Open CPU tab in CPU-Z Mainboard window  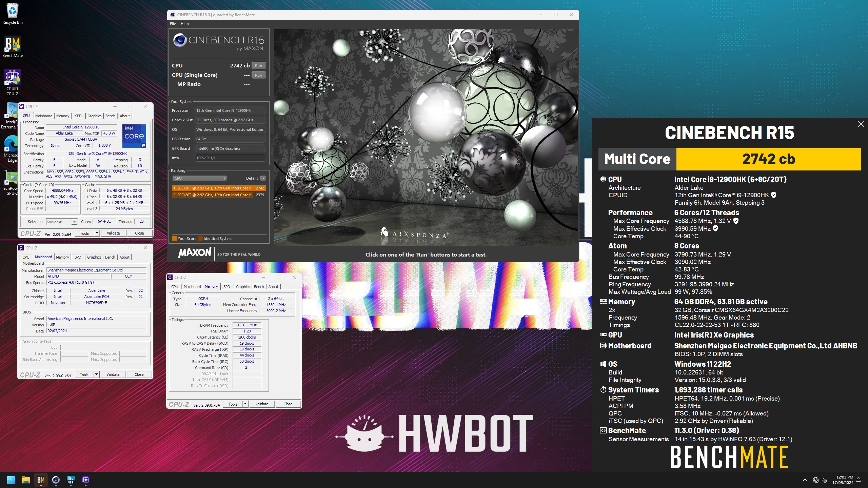(x=26, y=257)
